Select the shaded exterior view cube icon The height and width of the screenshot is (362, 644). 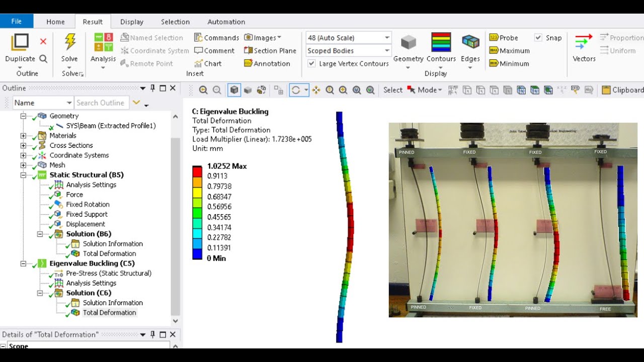(234, 90)
